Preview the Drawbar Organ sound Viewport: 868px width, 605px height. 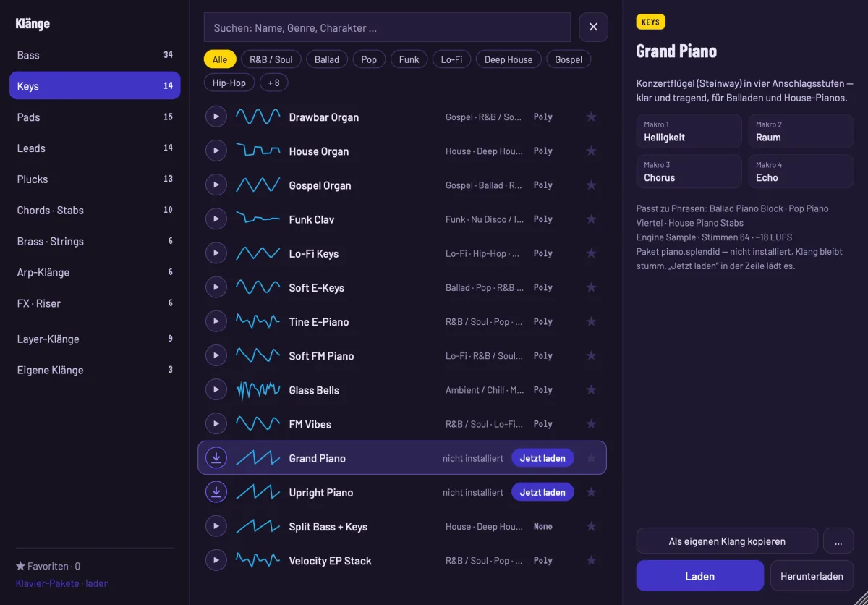tap(216, 117)
